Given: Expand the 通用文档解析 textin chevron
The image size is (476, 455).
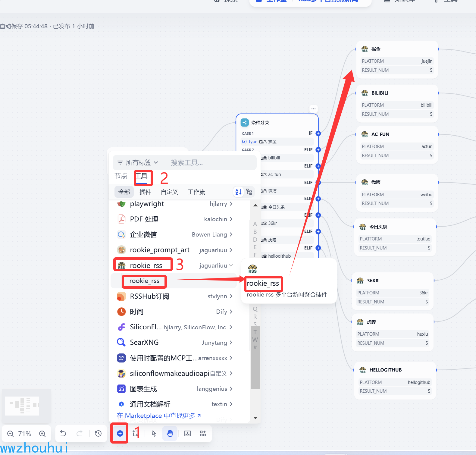Looking at the screenshot, I should pos(231,404).
